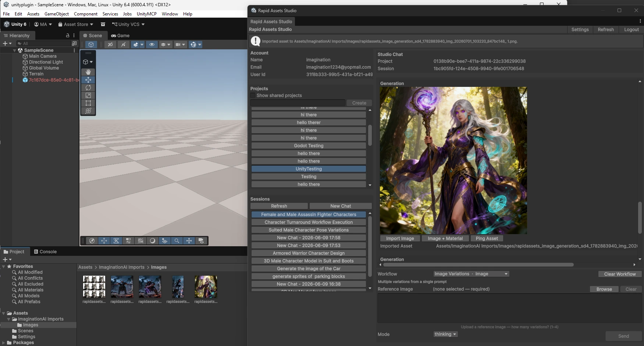Toggle hidden objects visibility eye icon
Image resolution: width=644 pixels, height=346 pixels.
tap(152, 45)
